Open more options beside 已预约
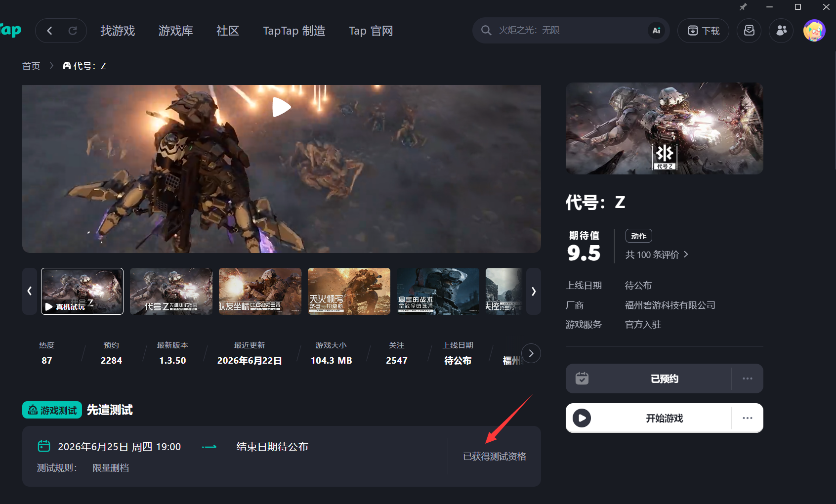Viewport: 836px width, 504px height. pos(748,378)
